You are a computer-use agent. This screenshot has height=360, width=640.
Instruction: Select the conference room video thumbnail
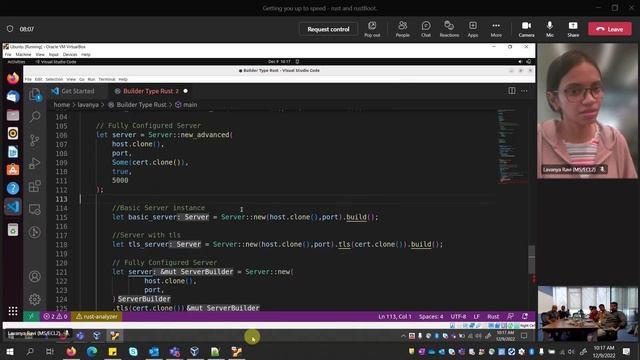[587, 313]
